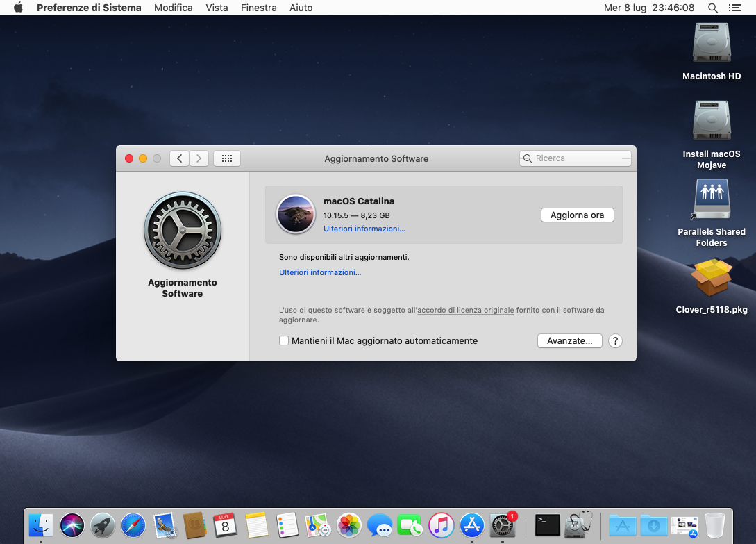The image size is (756, 544).
Task: Open the Apple menu
Action: 18,7
